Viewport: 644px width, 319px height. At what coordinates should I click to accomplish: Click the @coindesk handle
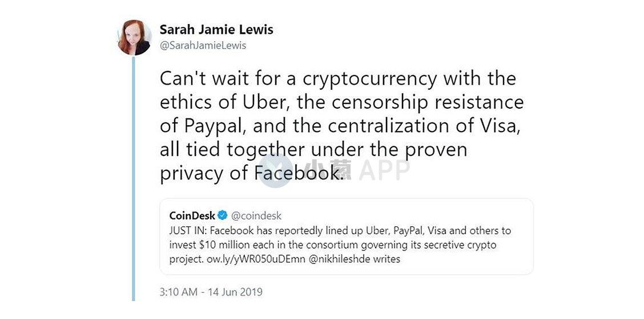(x=256, y=216)
